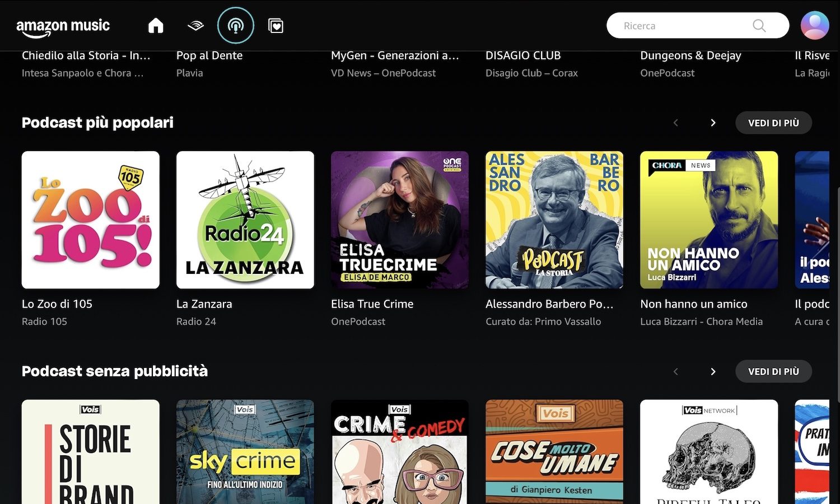Open the streaming/Find icon in navbar
This screenshot has height=504, width=840.
point(195,26)
